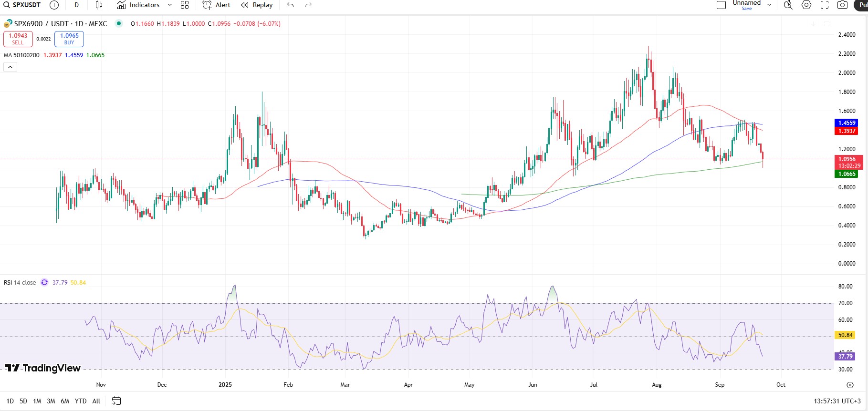Change the D timeframe interval
The width and height of the screenshot is (868, 411).
76,5
